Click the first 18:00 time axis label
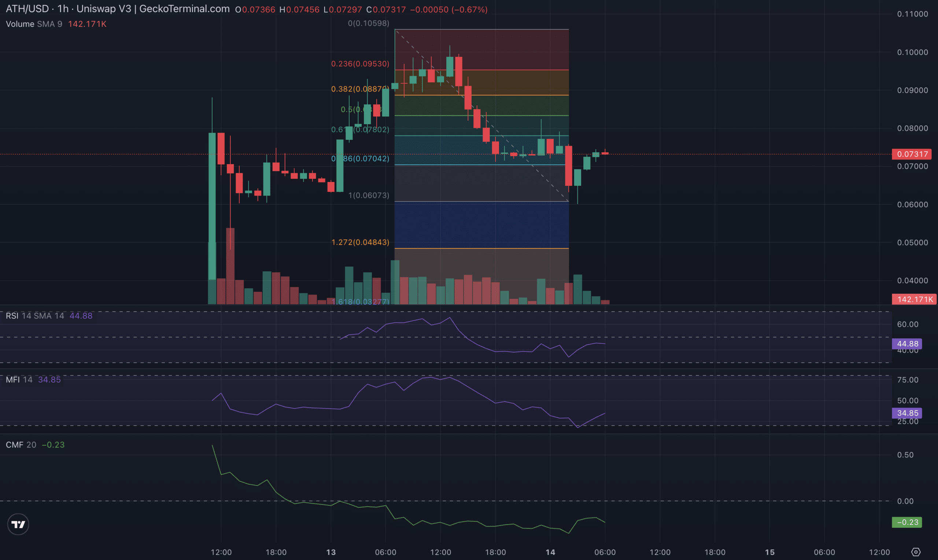The width and height of the screenshot is (938, 560). (276, 552)
